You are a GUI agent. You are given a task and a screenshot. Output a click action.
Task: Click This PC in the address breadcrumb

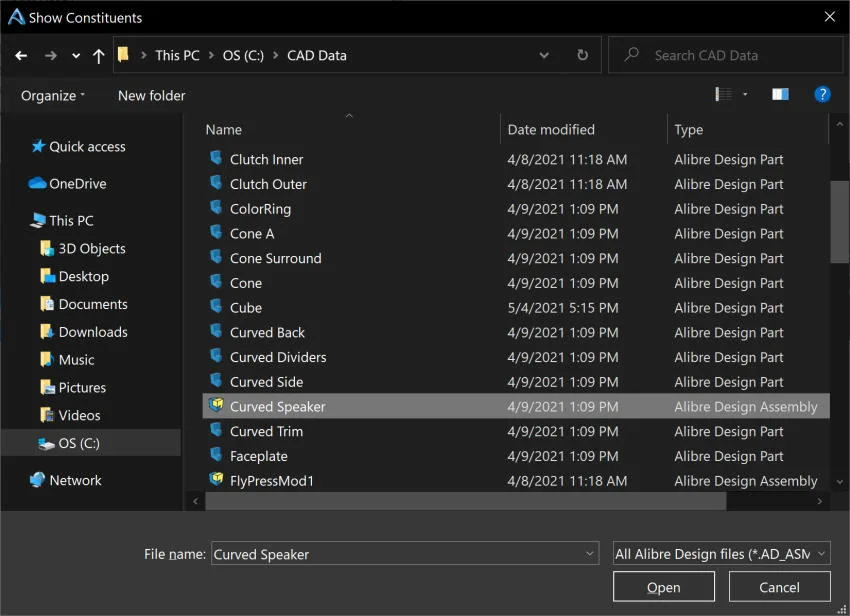[x=177, y=55]
